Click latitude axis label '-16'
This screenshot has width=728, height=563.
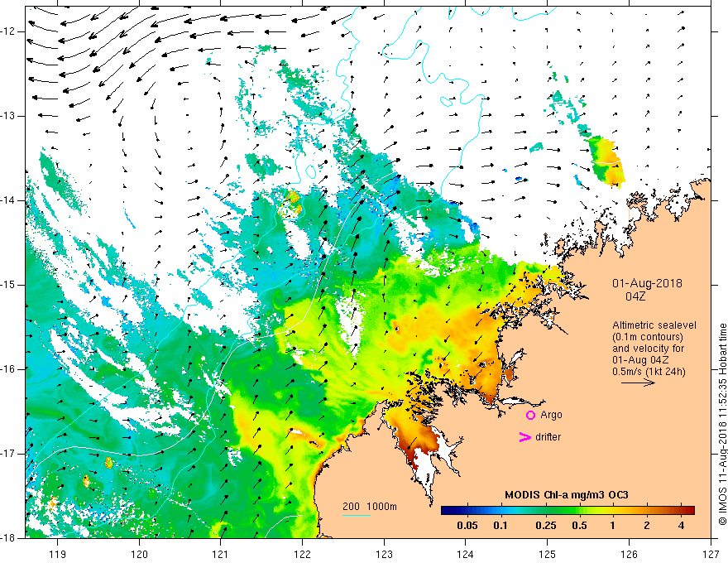point(9,369)
